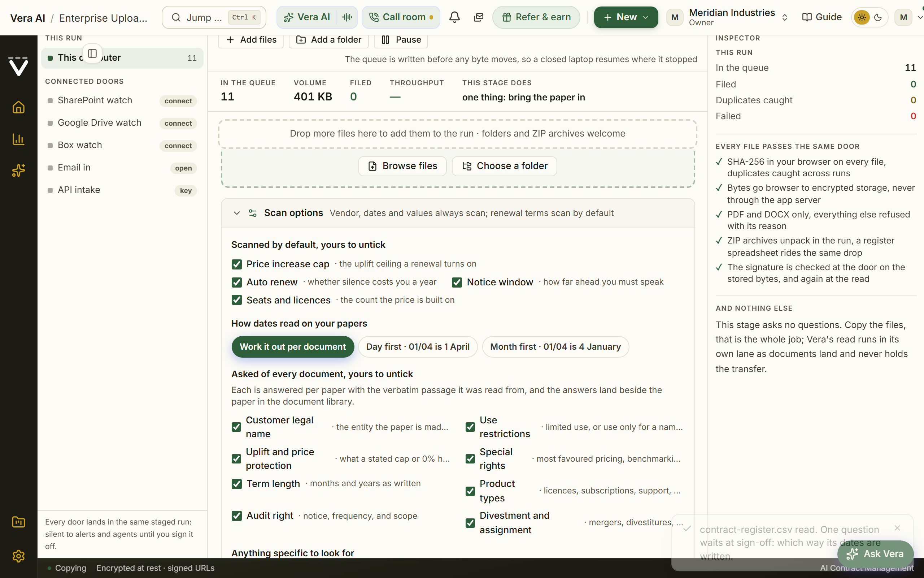Switch to light theme sun icon
The image size is (924, 578).
[862, 17]
